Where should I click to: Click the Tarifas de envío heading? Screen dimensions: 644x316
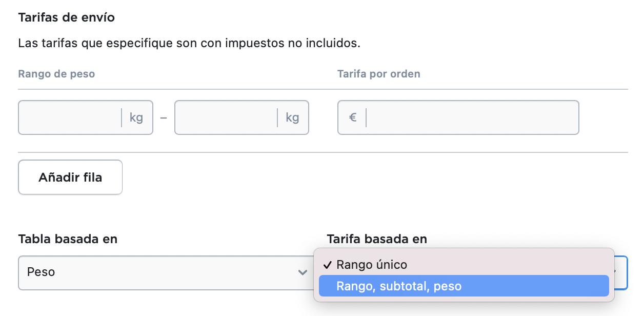(x=67, y=17)
